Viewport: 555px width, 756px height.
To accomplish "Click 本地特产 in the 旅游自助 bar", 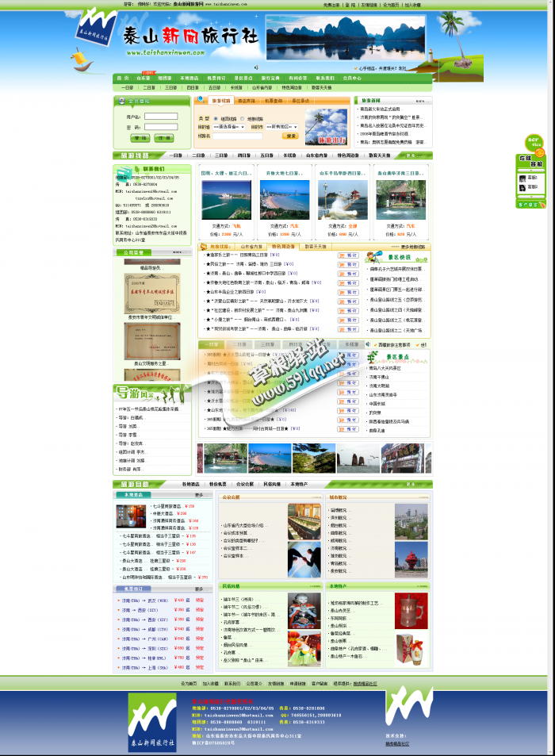I will click(299, 484).
